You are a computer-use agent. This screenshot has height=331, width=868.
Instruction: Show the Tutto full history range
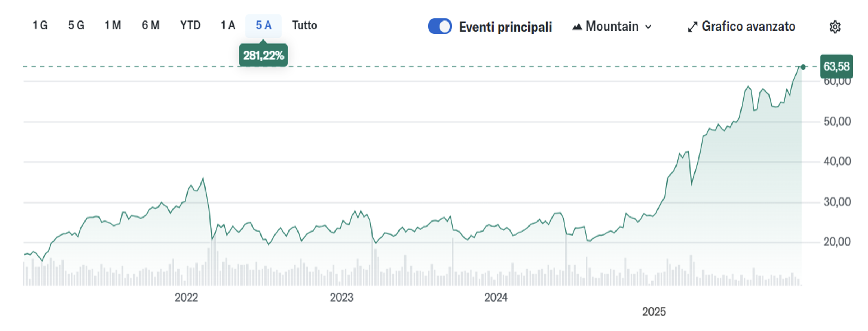tap(304, 25)
